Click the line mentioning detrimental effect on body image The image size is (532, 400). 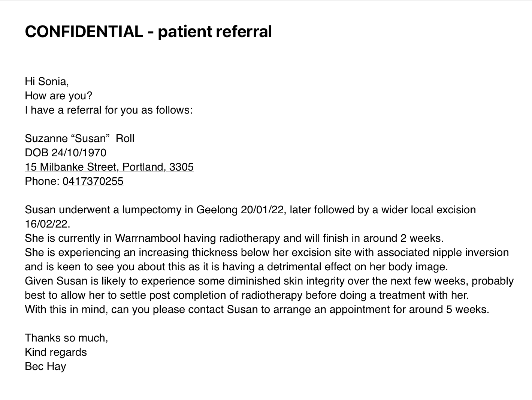pyautogui.click(x=236, y=267)
